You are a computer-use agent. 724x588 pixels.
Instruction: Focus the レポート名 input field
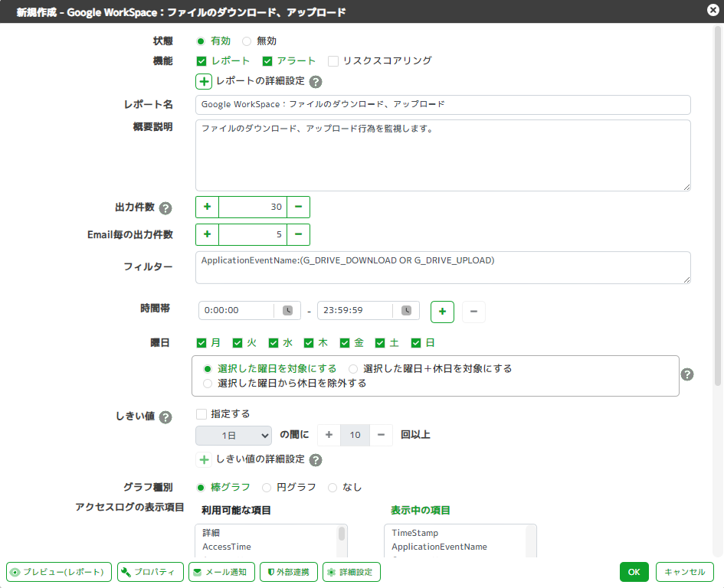coord(444,105)
